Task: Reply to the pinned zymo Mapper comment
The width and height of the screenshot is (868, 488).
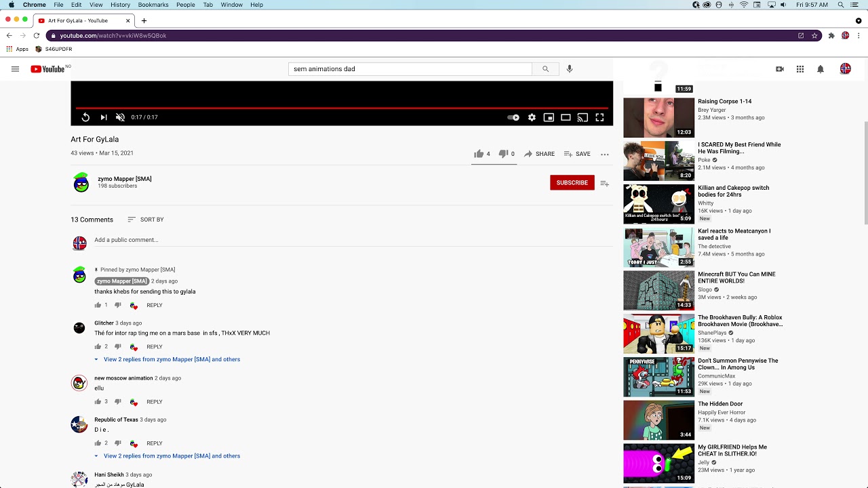Action: tap(155, 305)
